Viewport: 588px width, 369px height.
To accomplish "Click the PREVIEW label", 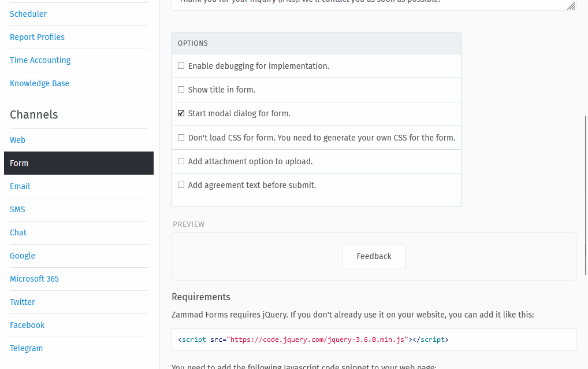I will [189, 224].
